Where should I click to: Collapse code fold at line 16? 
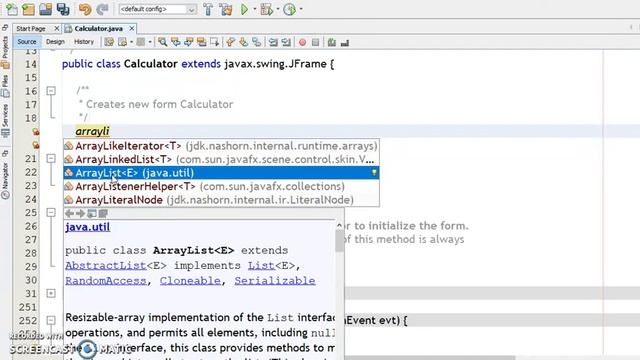point(51,91)
